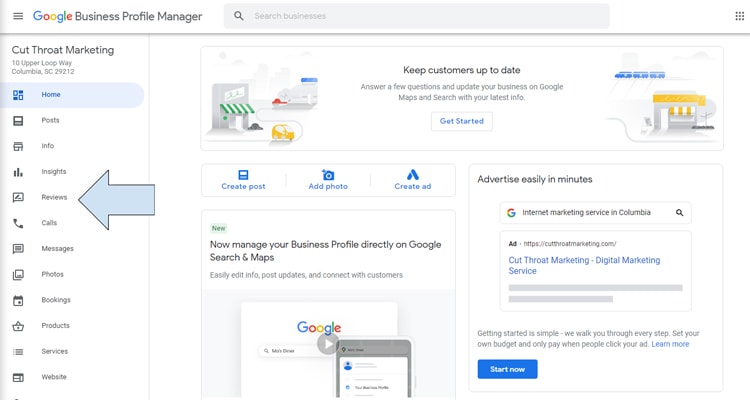This screenshot has width=750, height=400.
Task: Click the Add photo camera icon
Action: [328, 175]
